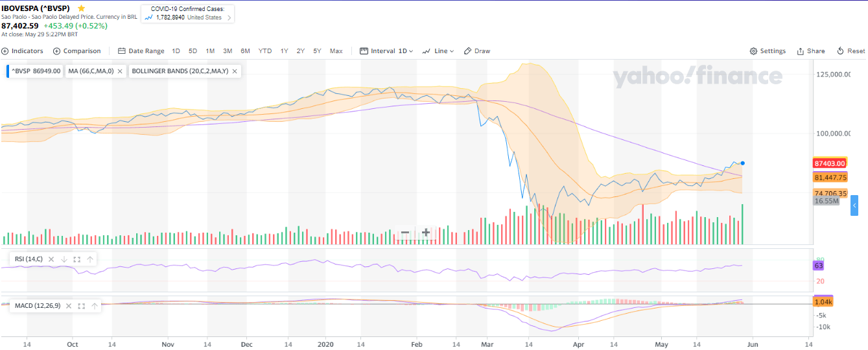Select the 6M date range
This screenshot has height=350, width=868.
(x=245, y=51)
